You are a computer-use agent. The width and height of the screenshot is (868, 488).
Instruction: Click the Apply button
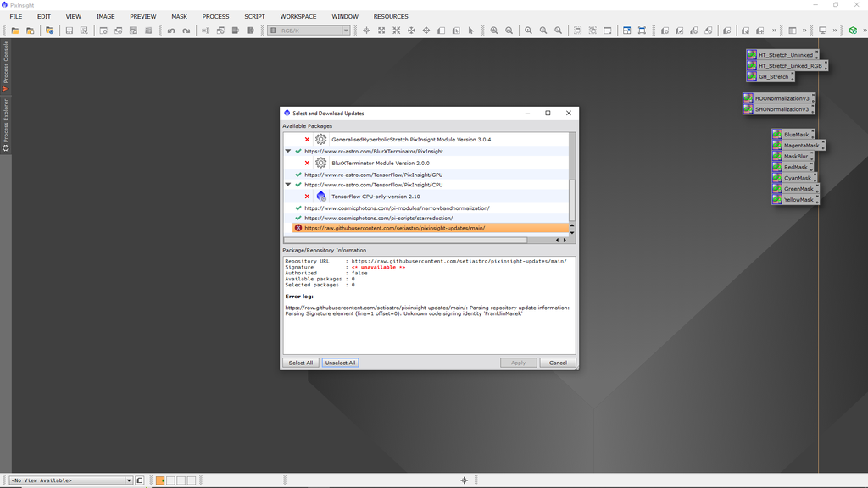coord(518,363)
